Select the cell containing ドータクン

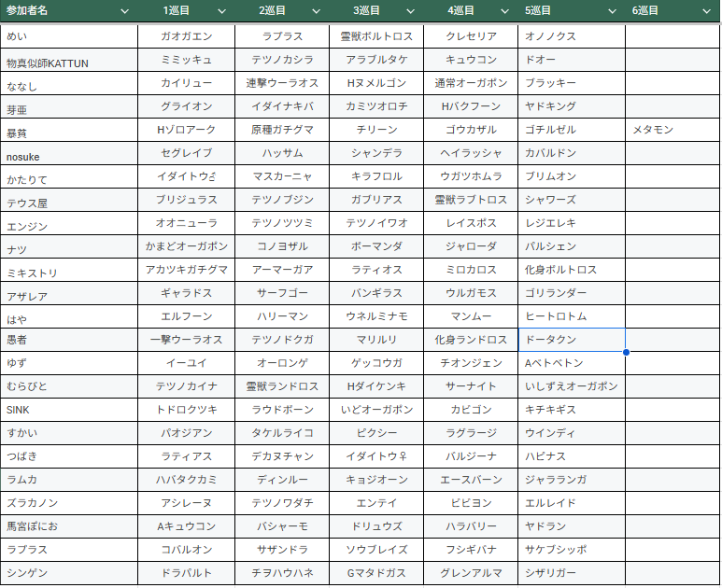pyautogui.click(x=572, y=340)
